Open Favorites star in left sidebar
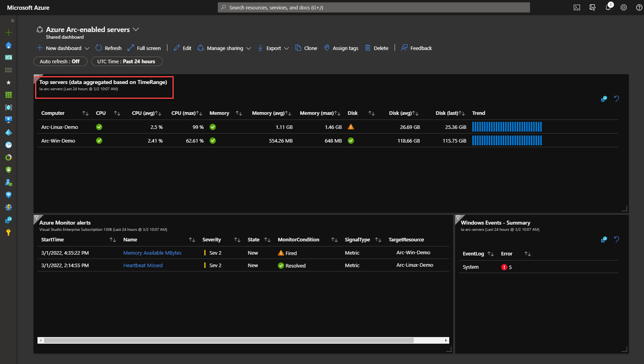The width and height of the screenshot is (644, 364). [9, 82]
